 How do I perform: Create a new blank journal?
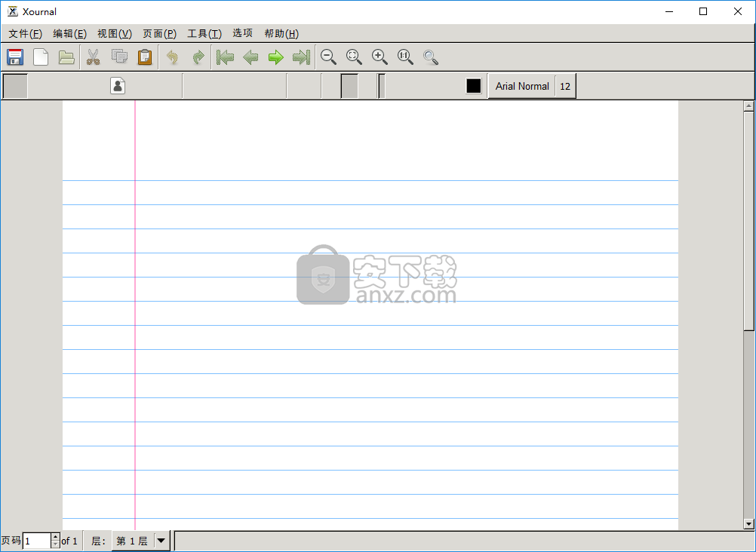[41, 57]
